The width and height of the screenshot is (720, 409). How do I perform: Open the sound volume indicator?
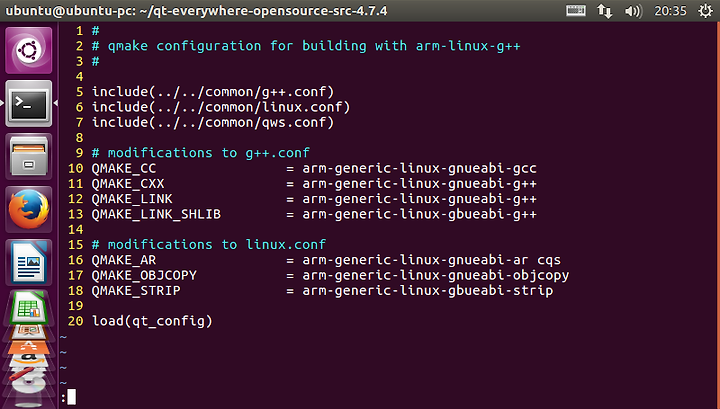pos(633,11)
